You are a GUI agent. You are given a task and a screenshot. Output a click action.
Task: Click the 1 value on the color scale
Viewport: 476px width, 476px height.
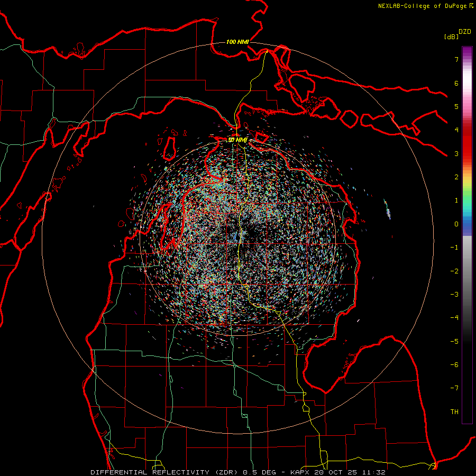[456, 200]
